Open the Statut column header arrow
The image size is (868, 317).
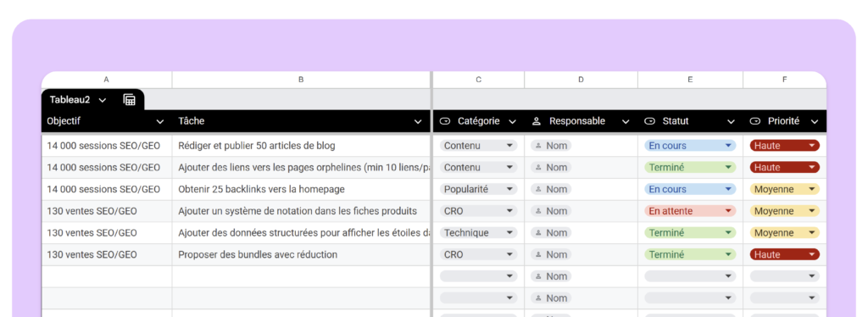[x=731, y=122]
